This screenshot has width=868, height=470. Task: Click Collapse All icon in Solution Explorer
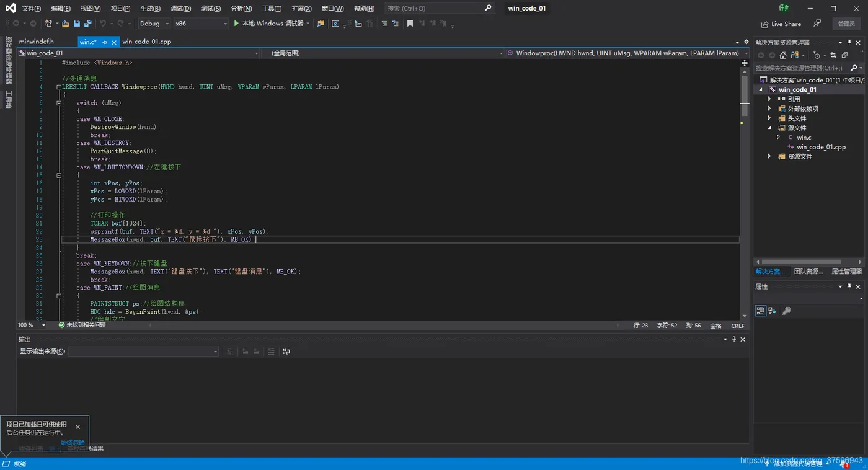pos(844,55)
